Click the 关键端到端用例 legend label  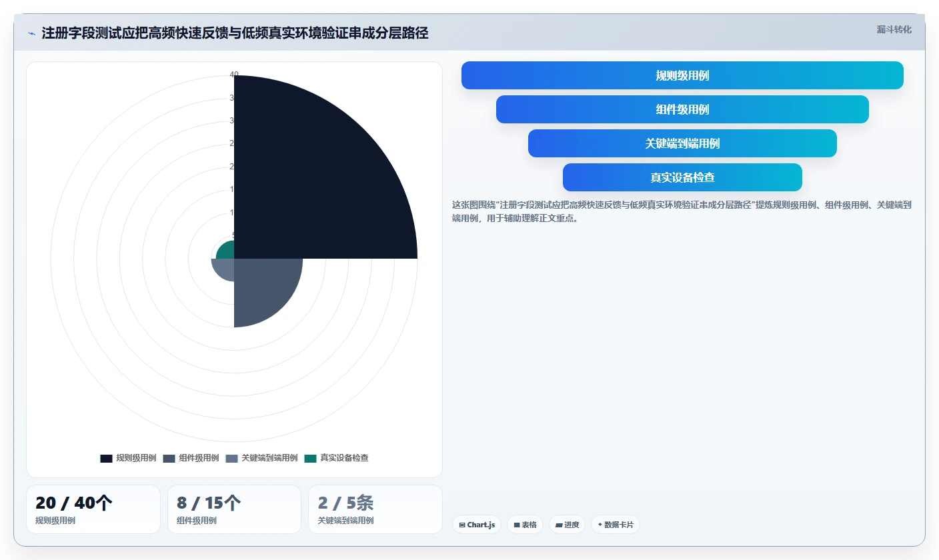(x=269, y=458)
